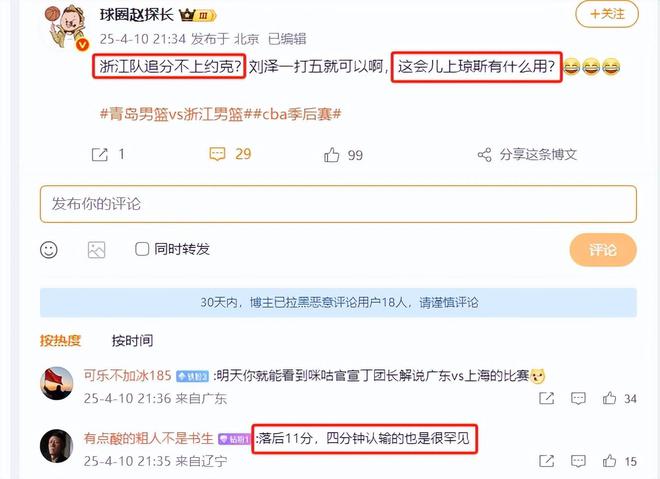Click the share icon beside 分享这条博文
660x479 pixels.
click(484, 155)
